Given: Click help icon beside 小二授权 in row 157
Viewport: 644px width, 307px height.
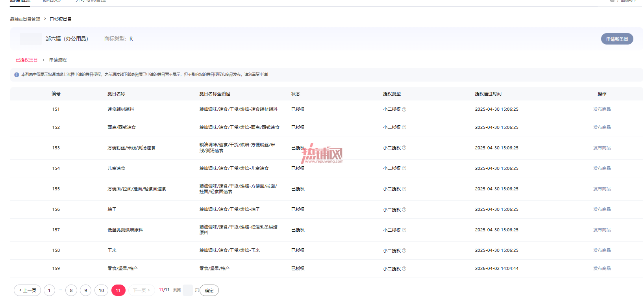Looking at the screenshot, I should click(404, 230).
